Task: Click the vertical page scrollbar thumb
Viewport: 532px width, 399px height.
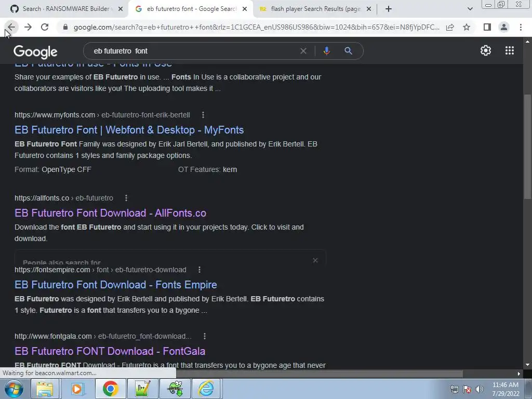Action: pos(527,146)
